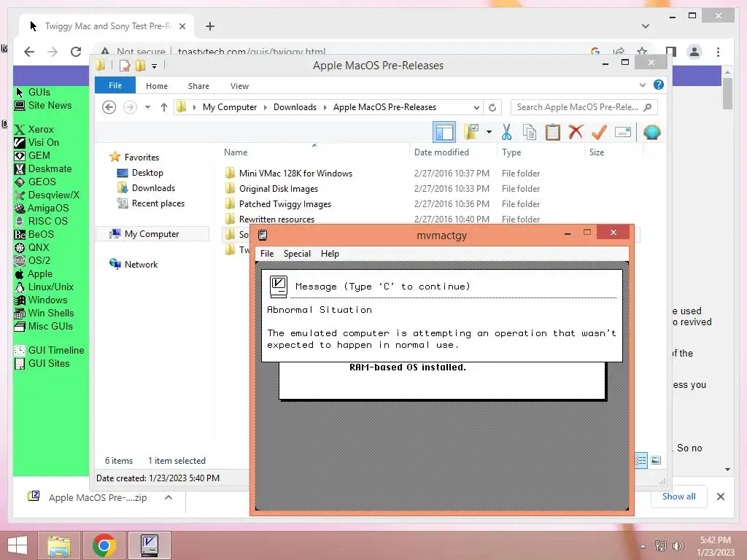Select Downloads breadcrumb in address bar
This screenshot has width=747, height=560.
tap(295, 107)
